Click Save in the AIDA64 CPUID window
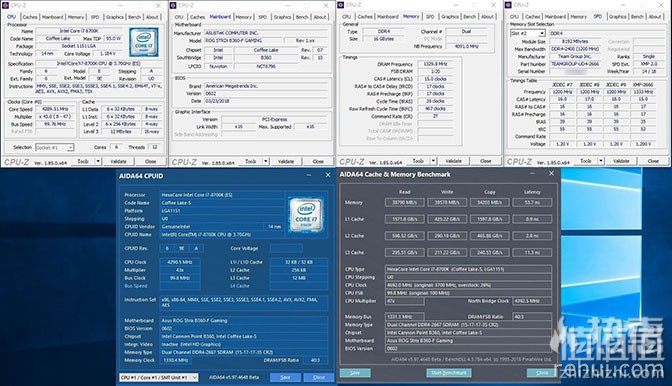The image size is (672, 386). pos(285,377)
